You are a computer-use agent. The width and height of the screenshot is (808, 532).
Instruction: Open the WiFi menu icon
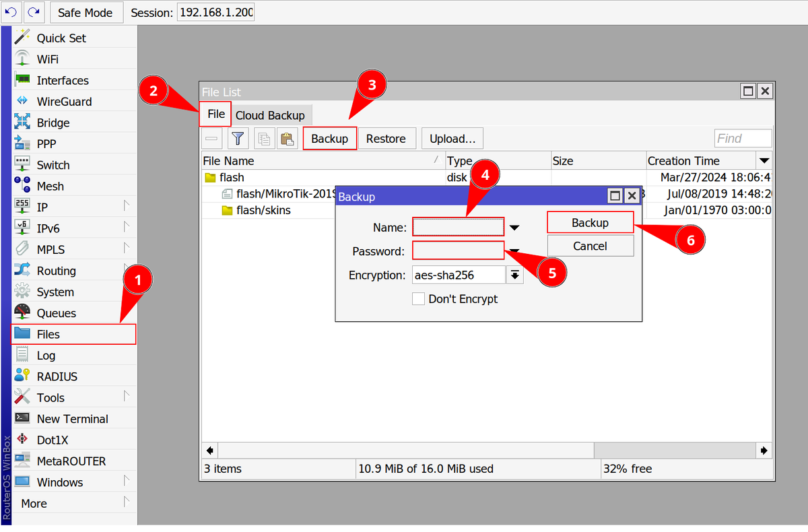tap(23, 59)
